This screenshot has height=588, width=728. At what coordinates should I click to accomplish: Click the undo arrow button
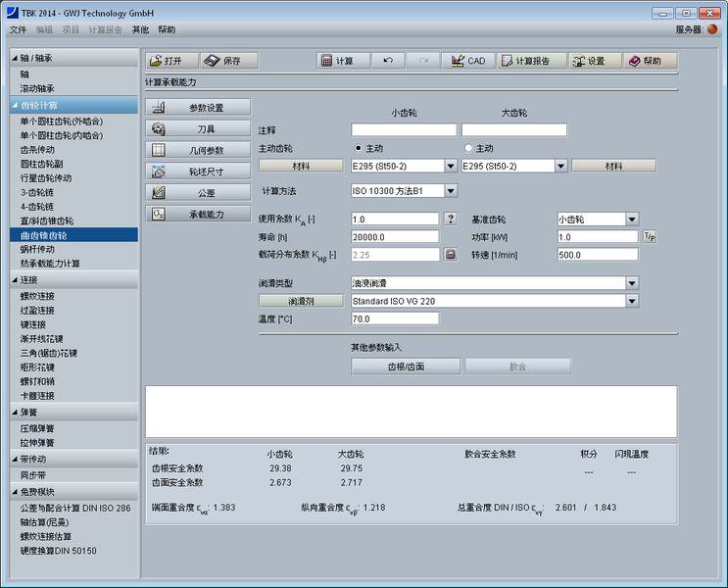coord(388,61)
